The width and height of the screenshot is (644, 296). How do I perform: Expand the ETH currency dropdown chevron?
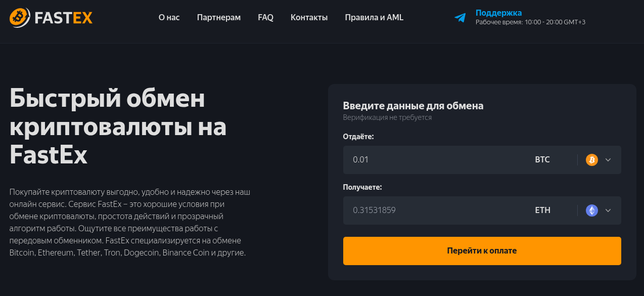(x=608, y=210)
